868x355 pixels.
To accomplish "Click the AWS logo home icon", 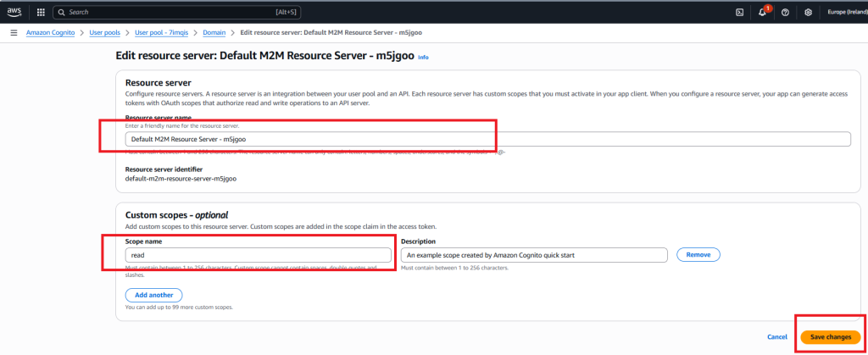I will click(x=16, y=13).
